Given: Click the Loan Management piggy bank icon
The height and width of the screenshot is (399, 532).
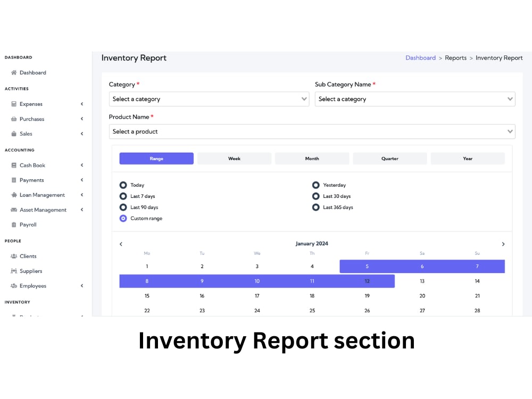Looking at the screenshot, I should pos(14,195).
